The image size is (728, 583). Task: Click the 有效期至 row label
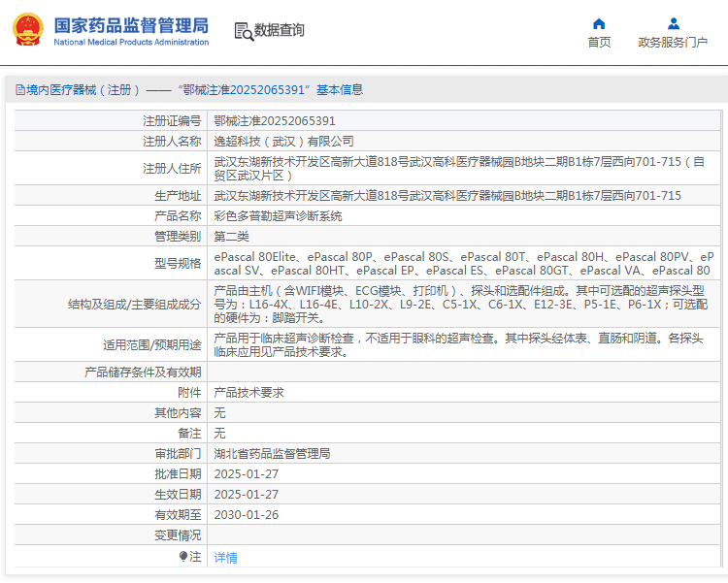tap(178, 515)
